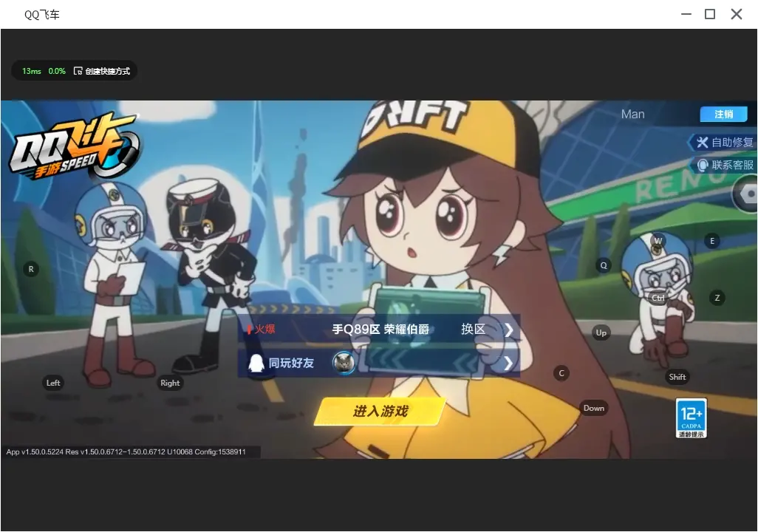Minimize the QQ飞车 window
Screen dimensions: 758x532
click(x=686, y=14)
